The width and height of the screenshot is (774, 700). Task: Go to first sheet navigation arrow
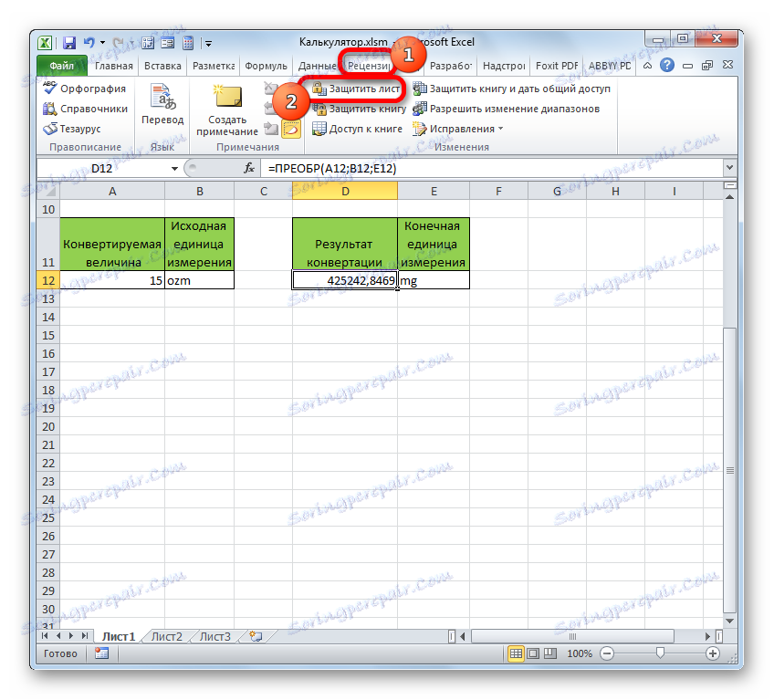click(45, 636)
